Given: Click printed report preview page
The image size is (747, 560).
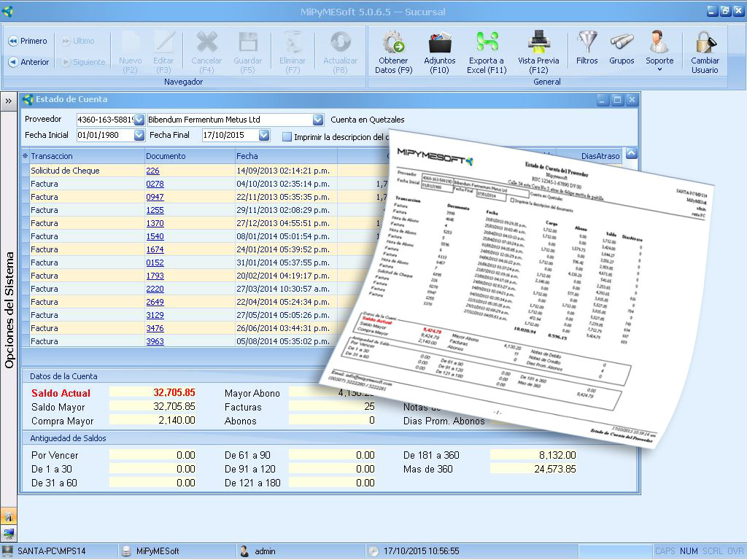Looking at the screenshot, I should [517, 287].
